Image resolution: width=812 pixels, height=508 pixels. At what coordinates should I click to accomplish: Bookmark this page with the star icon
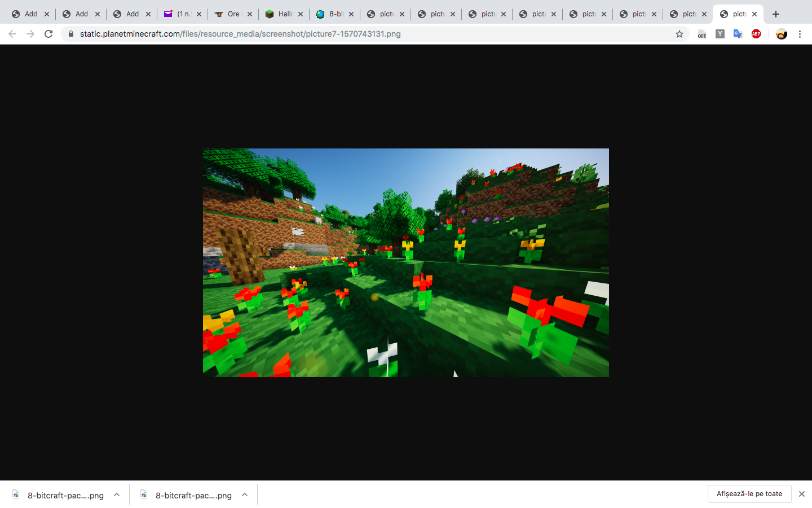679,34
